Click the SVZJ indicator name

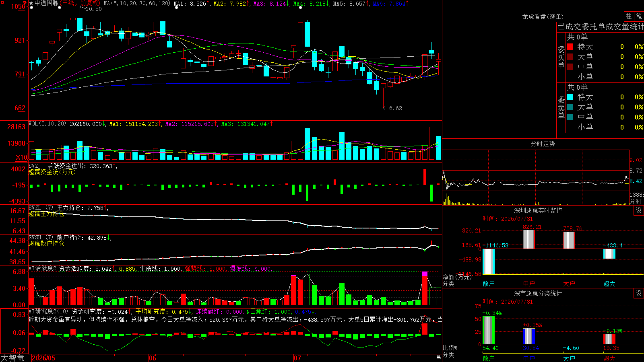point(35,166)
